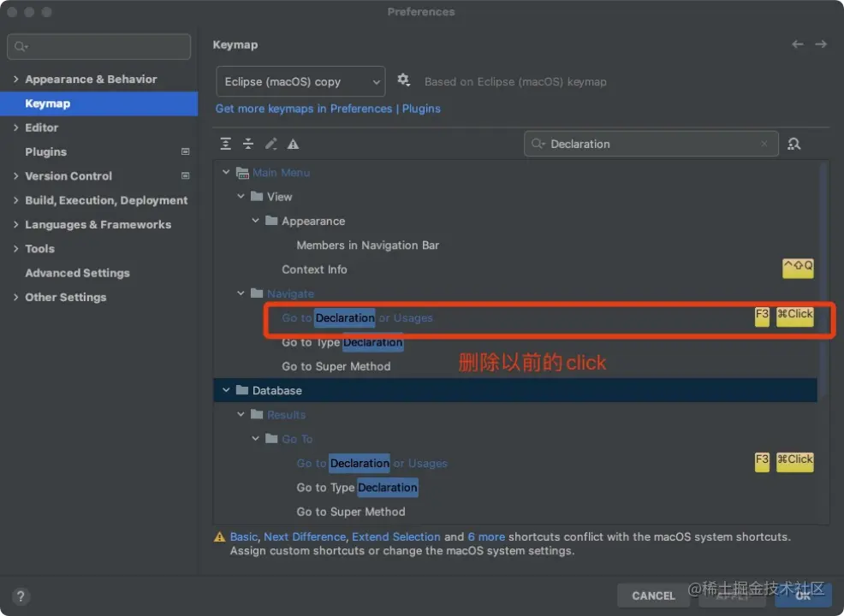Collapse the Navigate tree node chevron
The width and height of the screenshot is (844, 616).
(x=241, y=293)
